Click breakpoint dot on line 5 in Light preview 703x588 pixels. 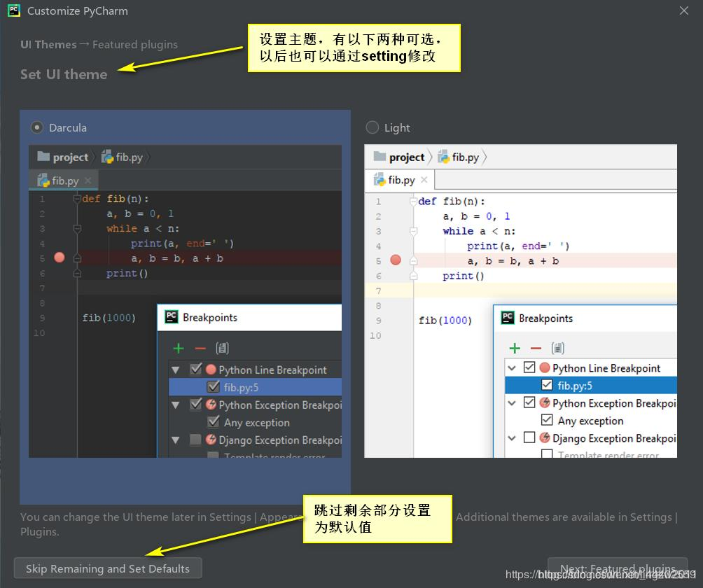click(396, 260)
